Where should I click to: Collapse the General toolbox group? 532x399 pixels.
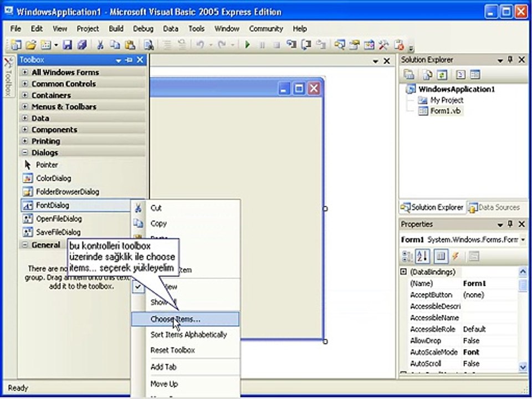coord(25,244)
